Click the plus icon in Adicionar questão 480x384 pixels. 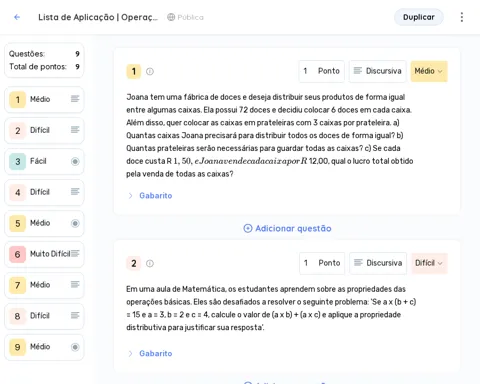tap(248, 228)
